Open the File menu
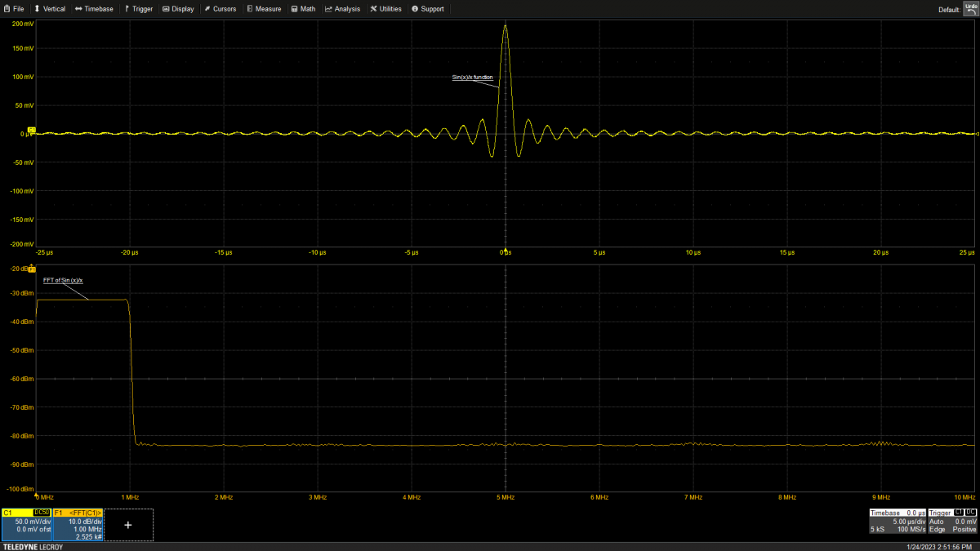Image resolution: width=980 pixels, height=551 pixels. (x=14, y=9)
